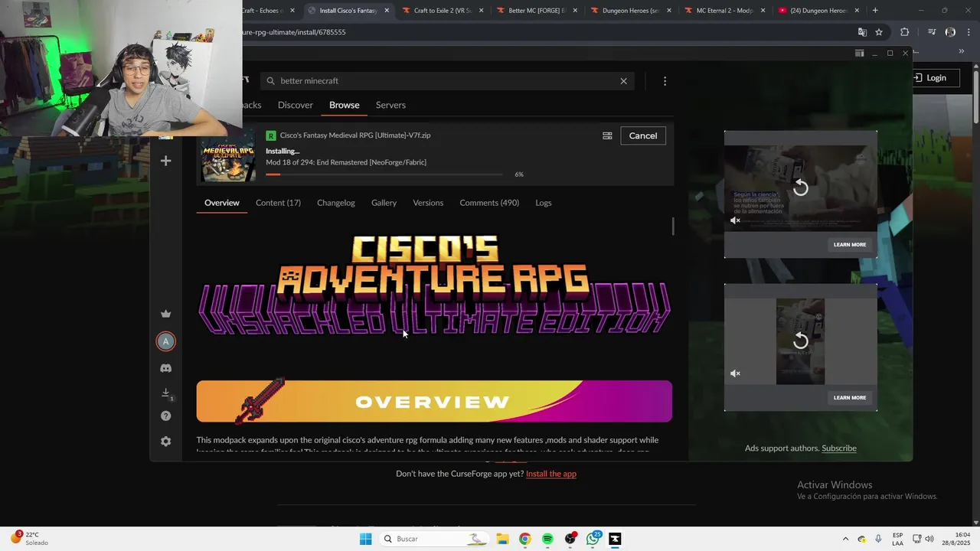
Task: Click Learn More on top advertisement
Action: tap(850, 245)
